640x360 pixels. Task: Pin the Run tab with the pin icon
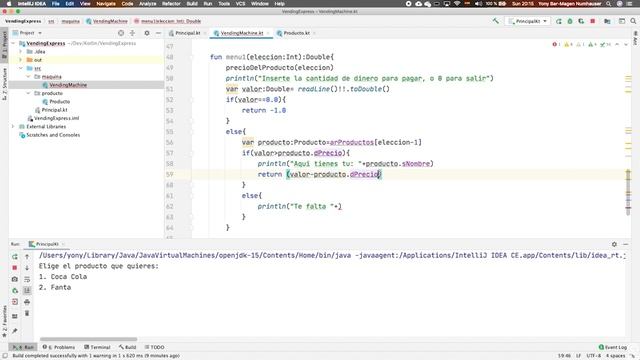[15, 331]
